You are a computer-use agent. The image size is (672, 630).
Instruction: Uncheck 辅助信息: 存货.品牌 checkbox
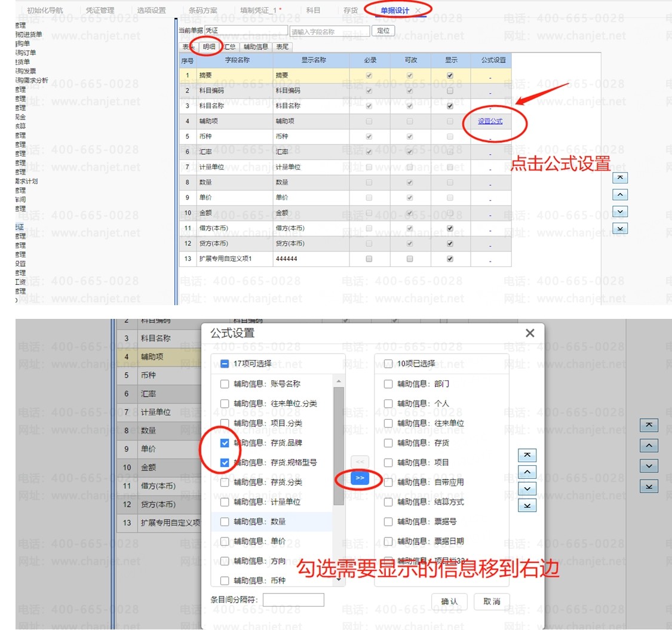click(x=225, y=443)
